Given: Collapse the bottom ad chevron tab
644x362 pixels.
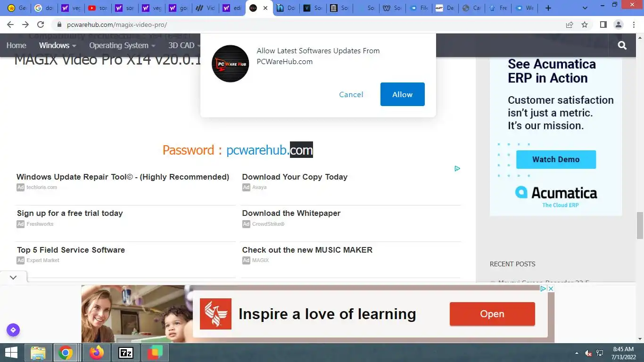Looking at the screenshot, I should 13,278.
